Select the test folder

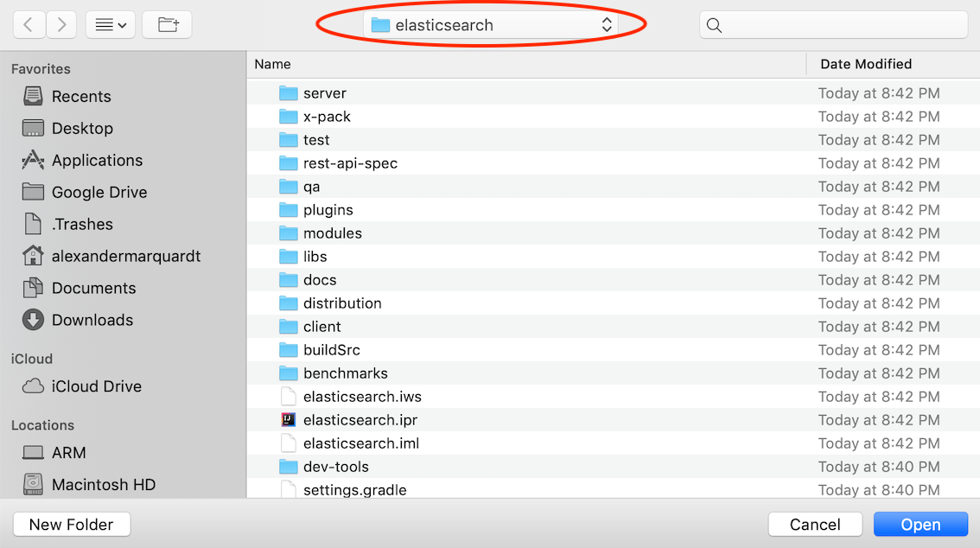pyautogui.click(x=613, y=140)
